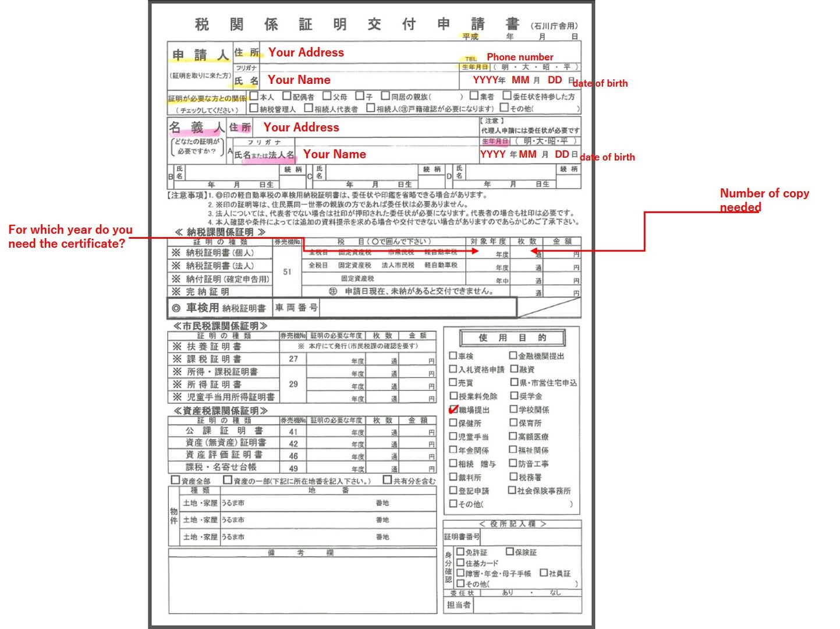This screenshot has width=840, height=629.
Task: Check the 車検 usage purpose checkbox
Action: pos(453,355)
